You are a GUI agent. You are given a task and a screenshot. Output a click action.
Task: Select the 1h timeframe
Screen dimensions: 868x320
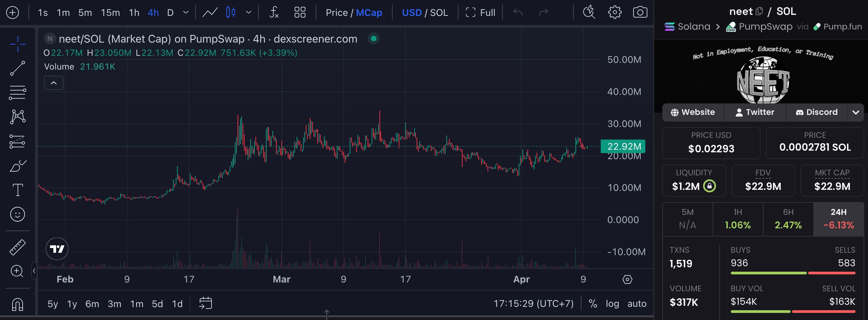tap(134, 13)
